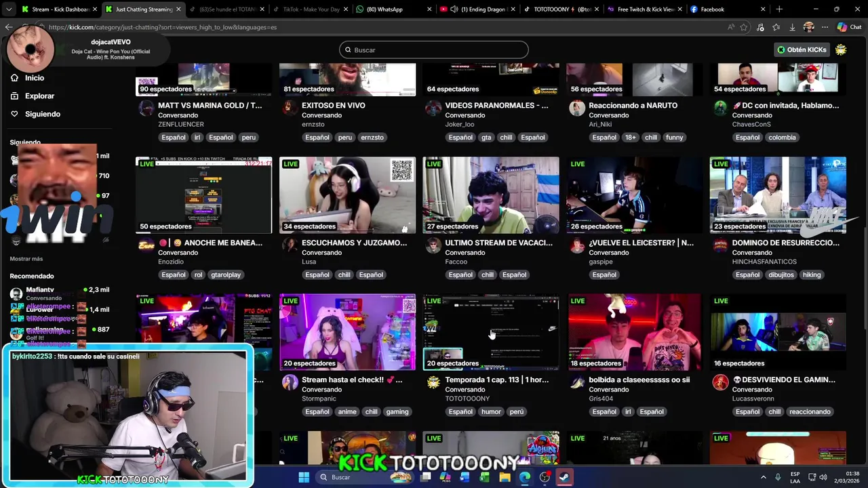Open bolbida a claseeesssss stream thumbnail

tap(635, 332)
